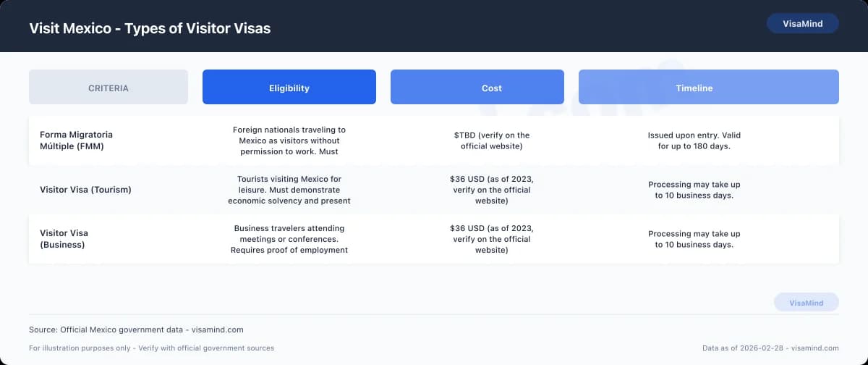Click the faded VisaMind watermark button
The image size is (868, 365).
click(x=806, y=303)
